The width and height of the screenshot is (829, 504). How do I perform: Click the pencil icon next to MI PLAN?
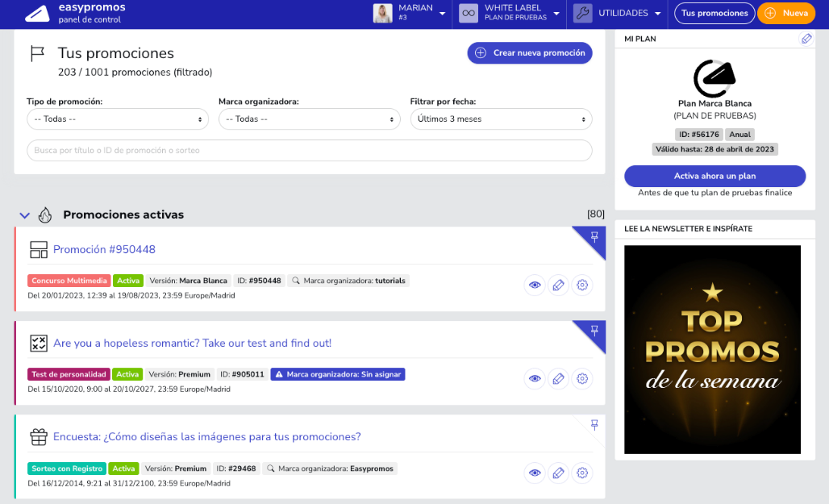tap(806, 38)
